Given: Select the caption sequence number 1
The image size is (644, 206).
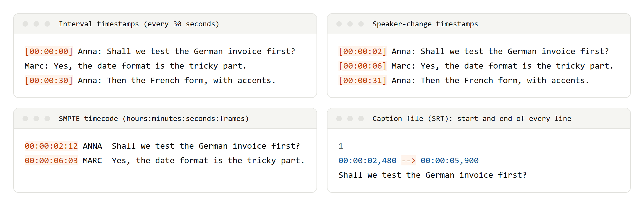Looking at the screenshot, I should point(341,146).
